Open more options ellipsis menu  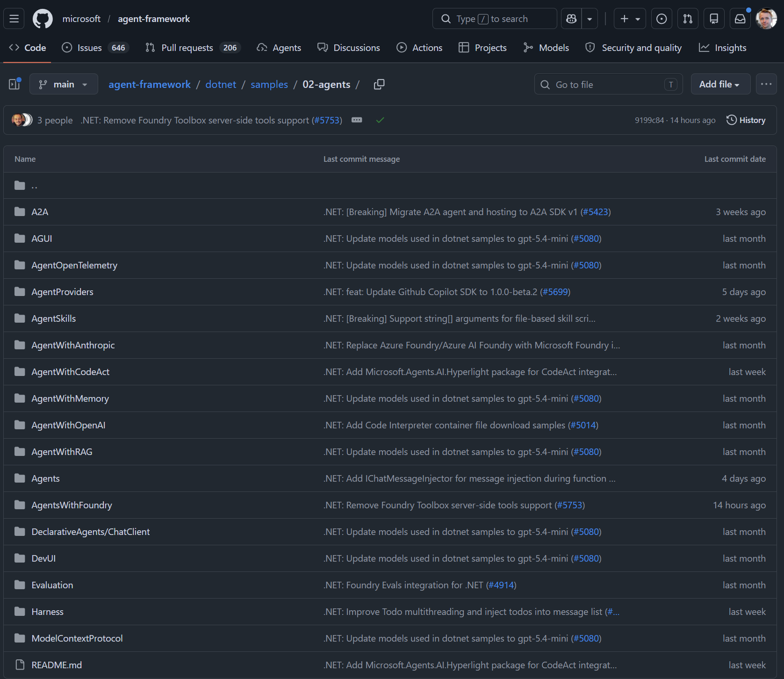[x=766, y=84]
